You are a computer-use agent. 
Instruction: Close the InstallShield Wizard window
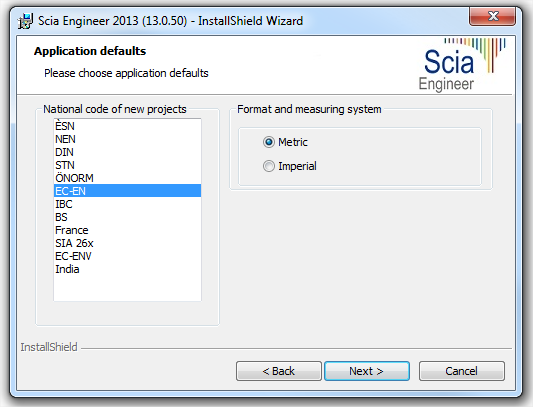(x=492, y=16)
